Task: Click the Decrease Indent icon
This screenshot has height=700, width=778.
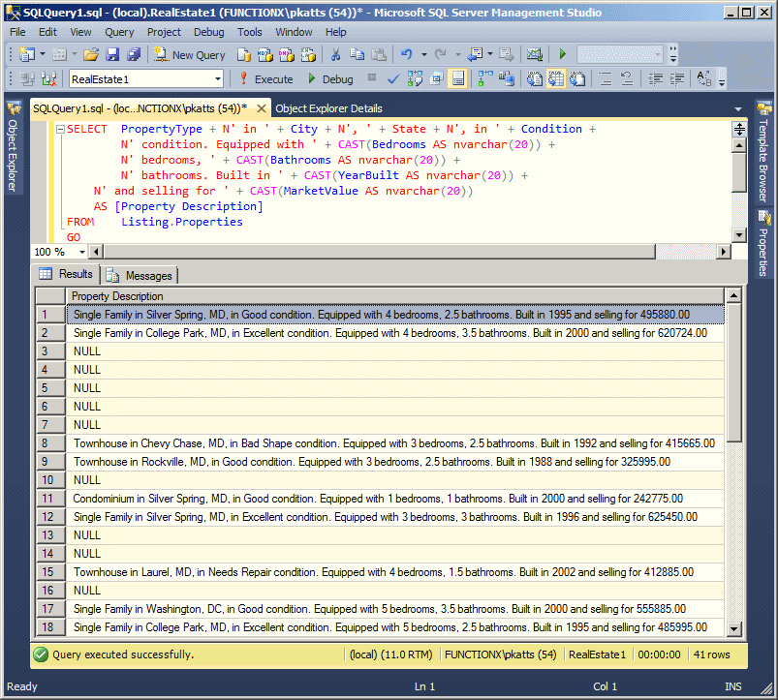Action: click(x=656, y=78)
